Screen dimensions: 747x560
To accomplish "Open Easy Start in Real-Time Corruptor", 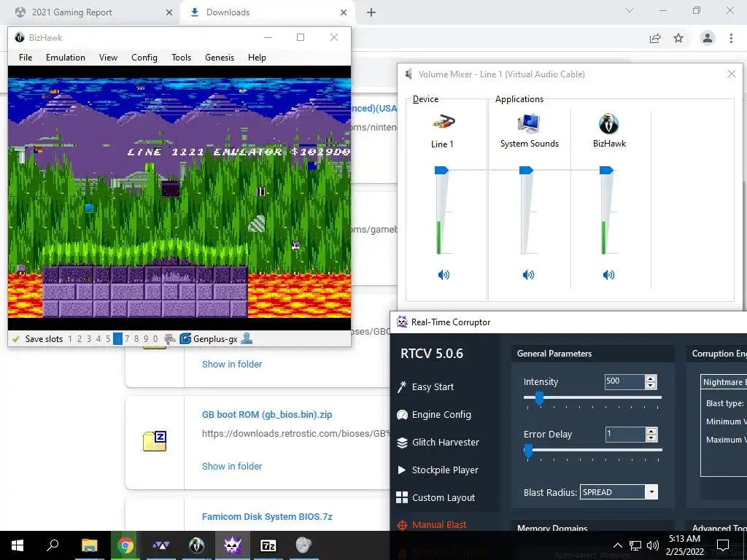I will click(x=425, y=386).
